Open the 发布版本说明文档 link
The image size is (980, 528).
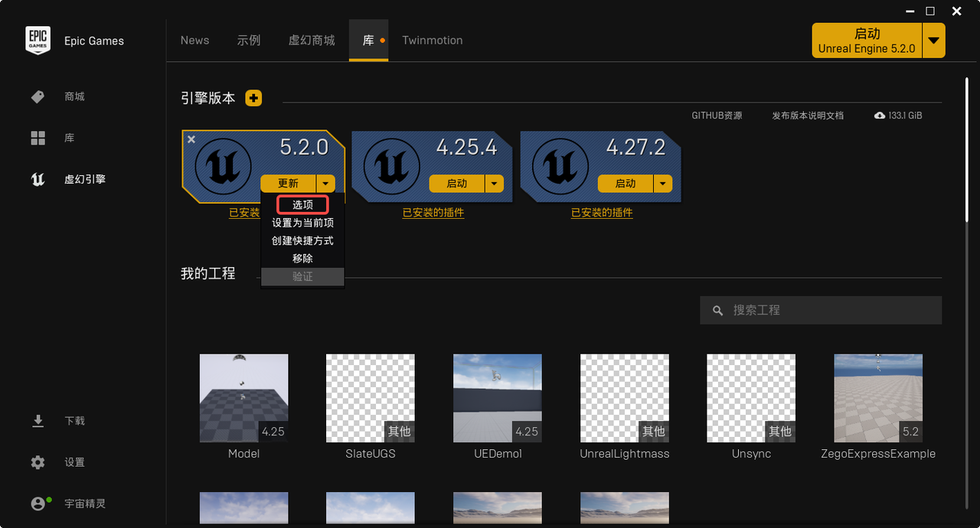(x=808, y=116)
